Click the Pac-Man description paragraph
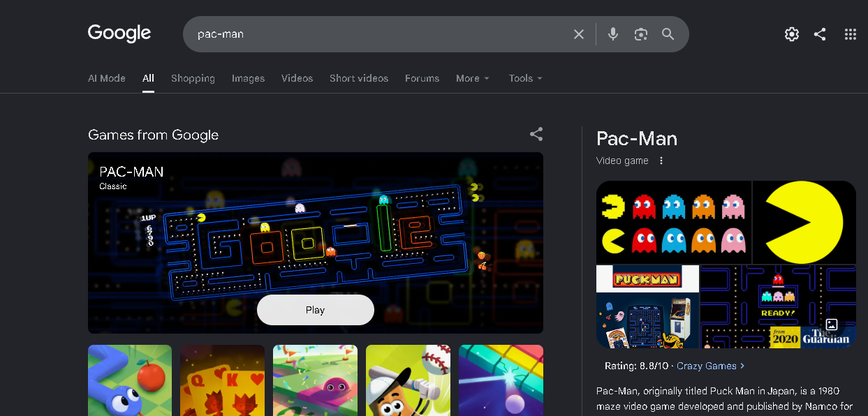The image size is (868, 416). pos(725,398)
